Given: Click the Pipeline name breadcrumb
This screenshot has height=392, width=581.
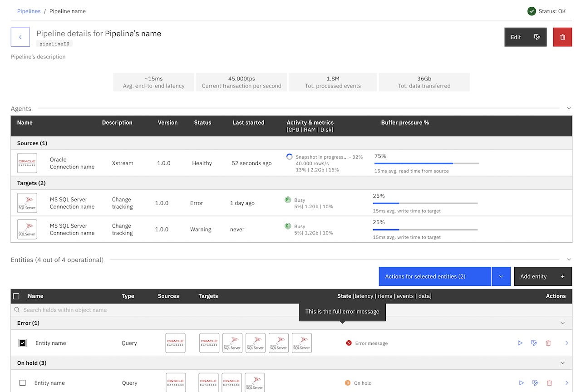Looking at the screenshot, I should (68, 11).
